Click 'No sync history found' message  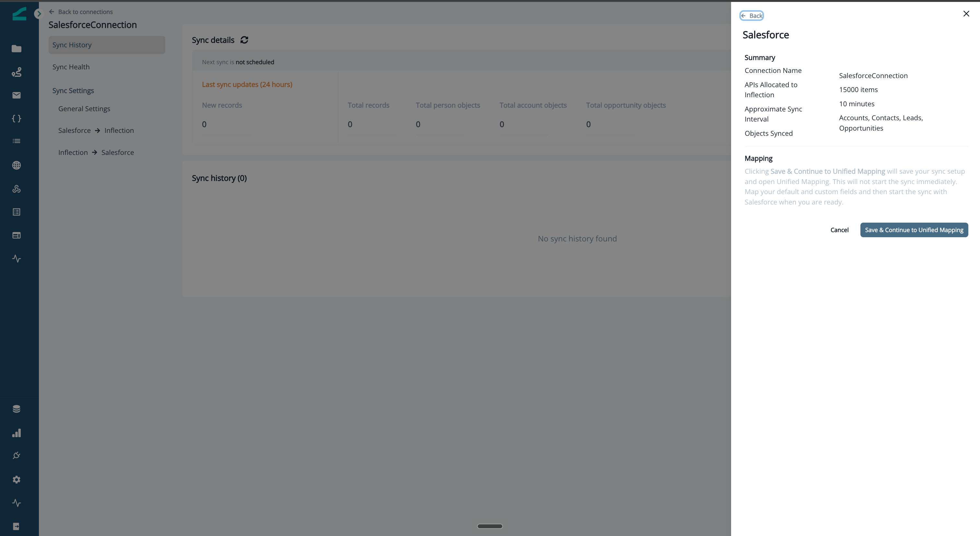click(x=577, y=239)
